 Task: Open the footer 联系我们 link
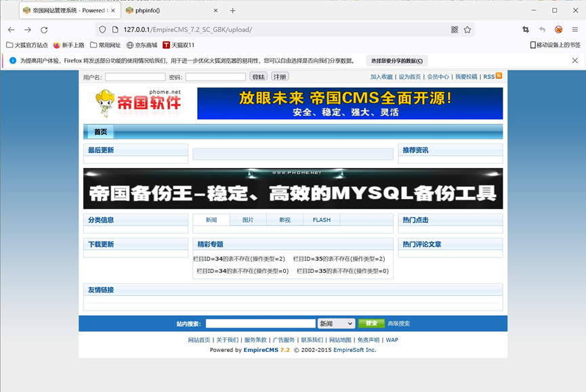(312, 340)
